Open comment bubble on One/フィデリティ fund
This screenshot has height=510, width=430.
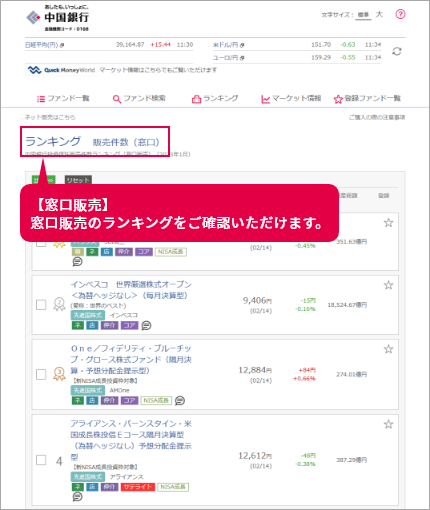[x=180, y=401]
